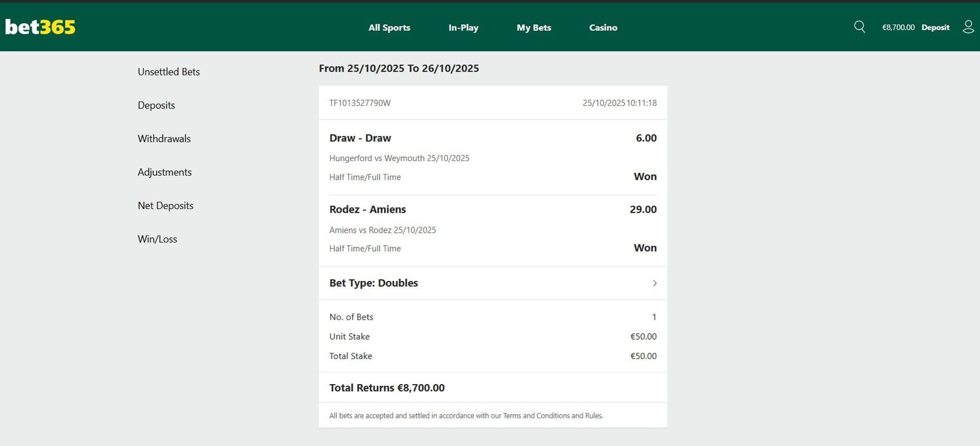This screenshot has width=980, height=446.
Task: Open the All Sports menu
Action: pyautogui.click(x=389, y=28)
